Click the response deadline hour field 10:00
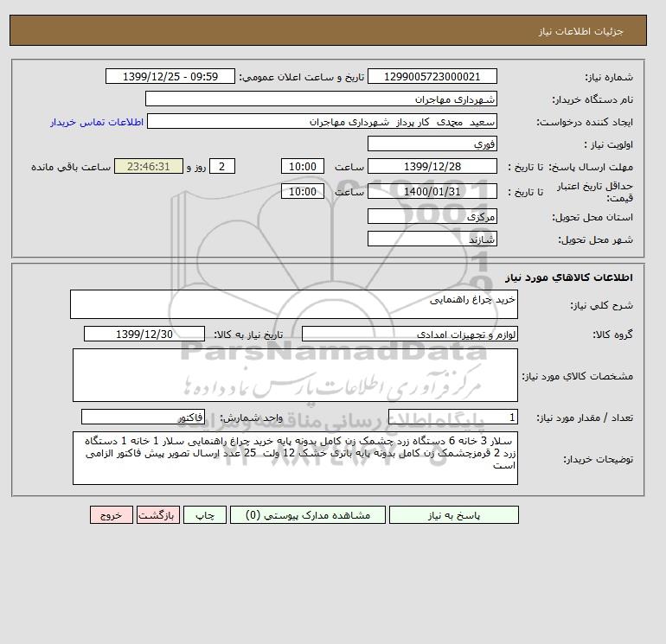 coord(303,167)
